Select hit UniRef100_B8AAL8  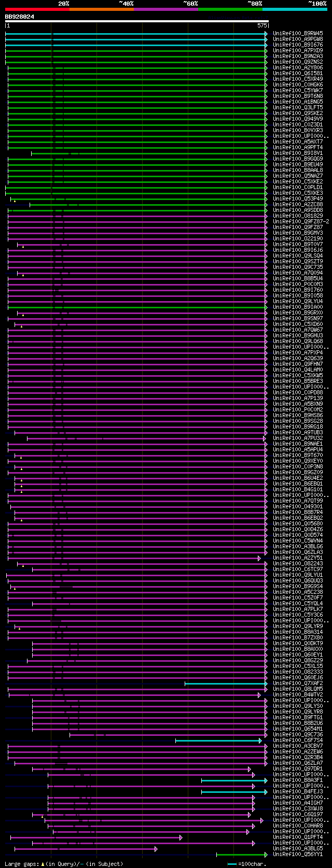click(x=298, y=170)
